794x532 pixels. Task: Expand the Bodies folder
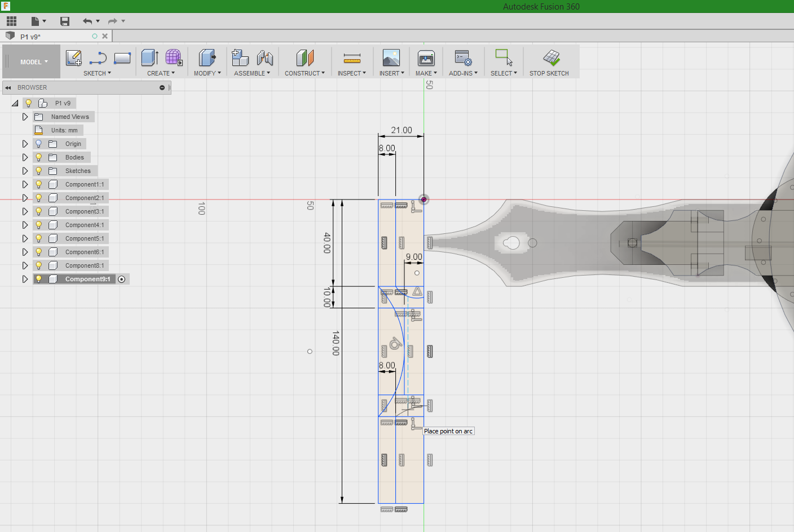coord(25,157)
